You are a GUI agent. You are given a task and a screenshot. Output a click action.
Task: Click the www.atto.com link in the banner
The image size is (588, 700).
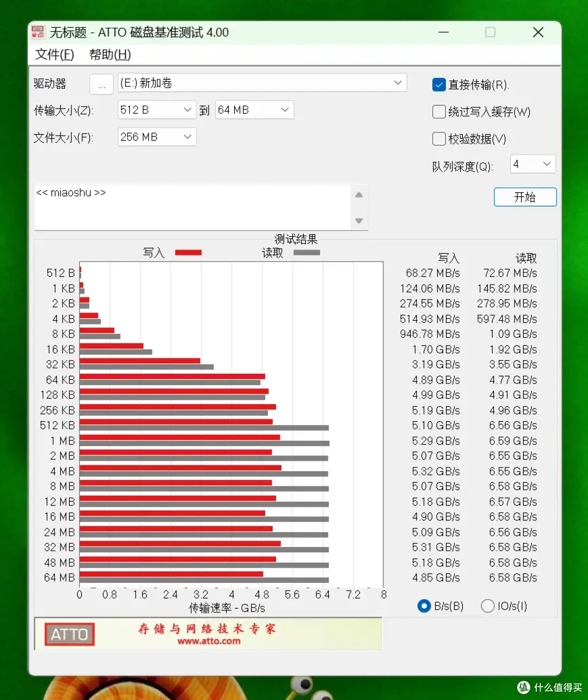click(209, 641)
